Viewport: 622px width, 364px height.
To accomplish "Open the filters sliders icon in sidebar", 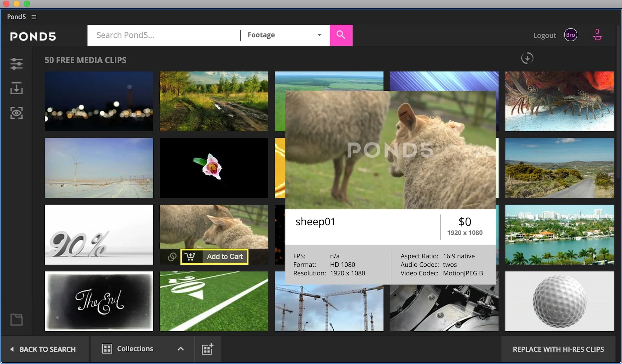I will [16, 64].
